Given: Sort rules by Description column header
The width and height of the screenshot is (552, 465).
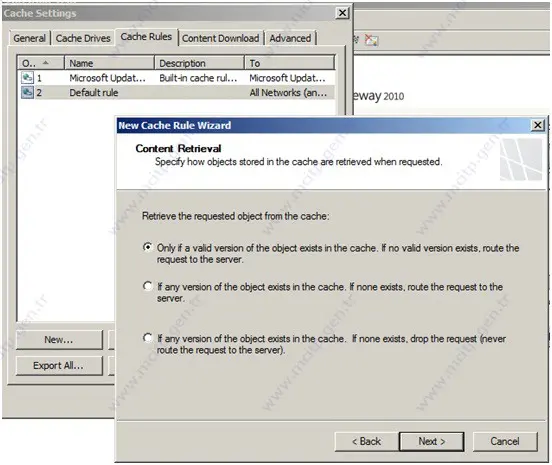Looking at the screenshot, I should click(x=199, y=63).
